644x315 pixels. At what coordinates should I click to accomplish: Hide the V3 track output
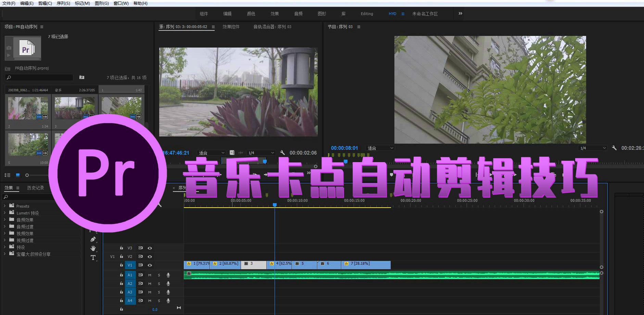pos(150,248)
